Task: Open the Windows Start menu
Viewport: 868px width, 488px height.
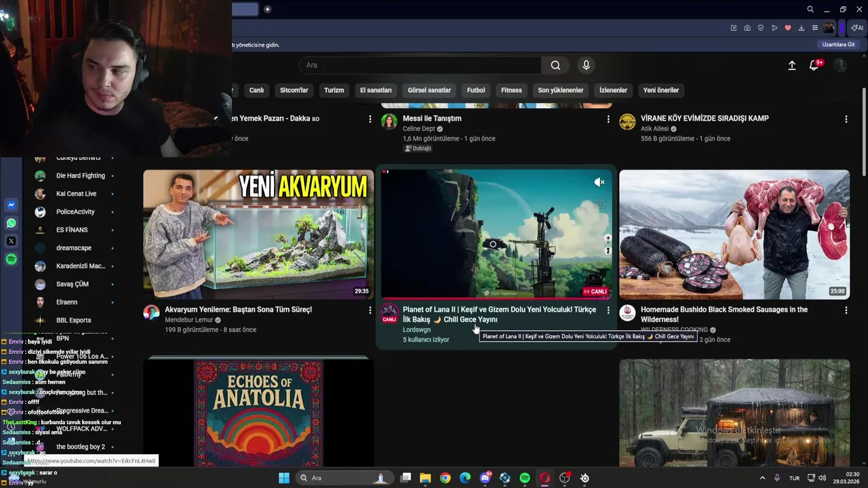Action: click(x=284, y=478)
